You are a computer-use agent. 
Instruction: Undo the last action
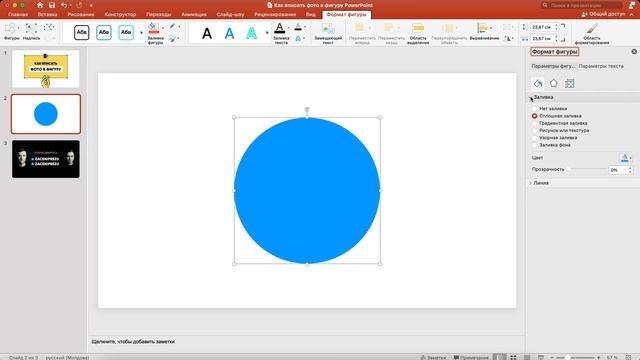click(x=64, y=5)
